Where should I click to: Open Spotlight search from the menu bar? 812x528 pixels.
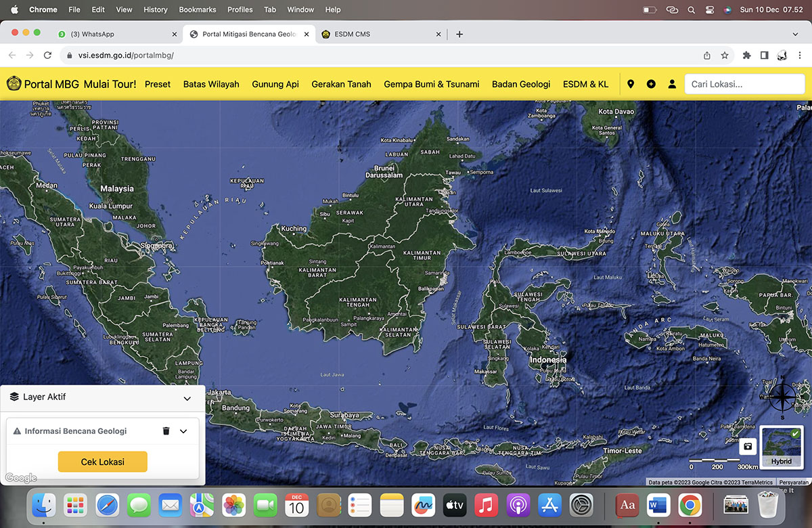click(x=691, y=9)
